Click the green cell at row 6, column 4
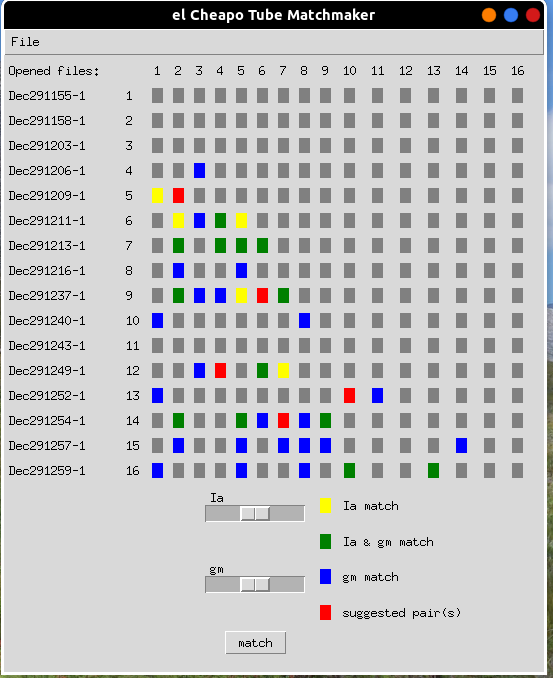Image resolution: width=553 pixels, height=678 pixels. click(x=221, y=221)
